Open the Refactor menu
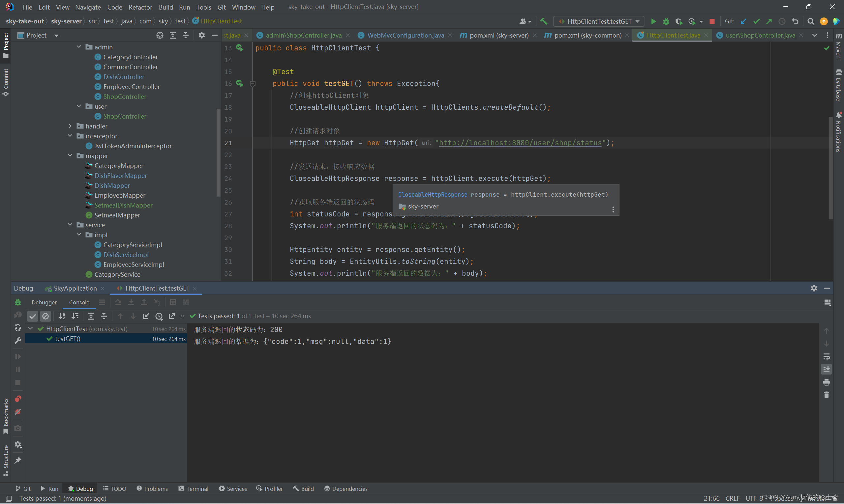 coord(140,7)
